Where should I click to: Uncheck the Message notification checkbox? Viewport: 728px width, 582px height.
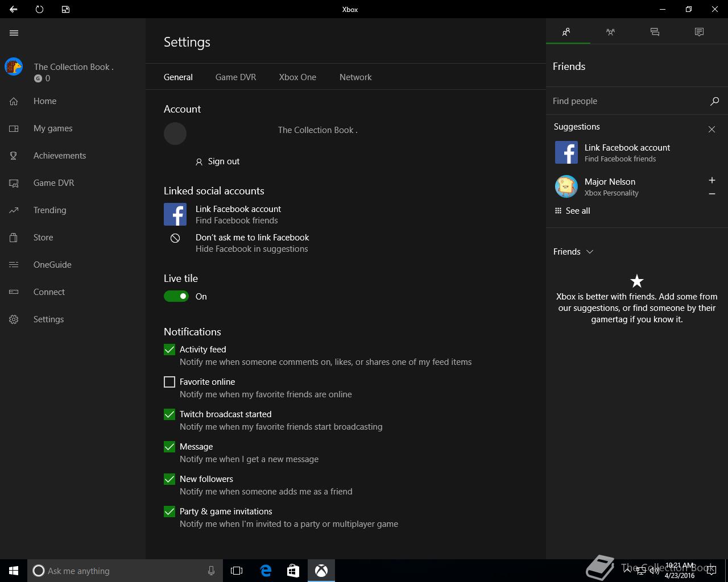169,447
